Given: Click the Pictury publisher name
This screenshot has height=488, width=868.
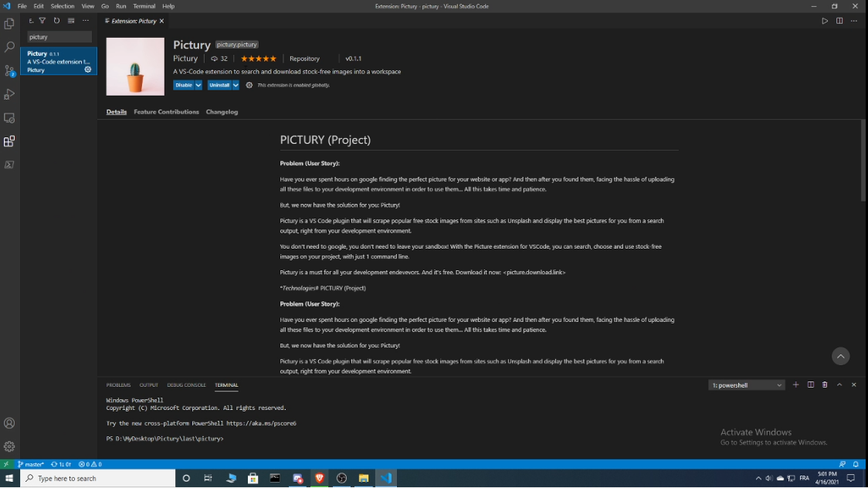Looking at the screenshot, I should [185, 59].
